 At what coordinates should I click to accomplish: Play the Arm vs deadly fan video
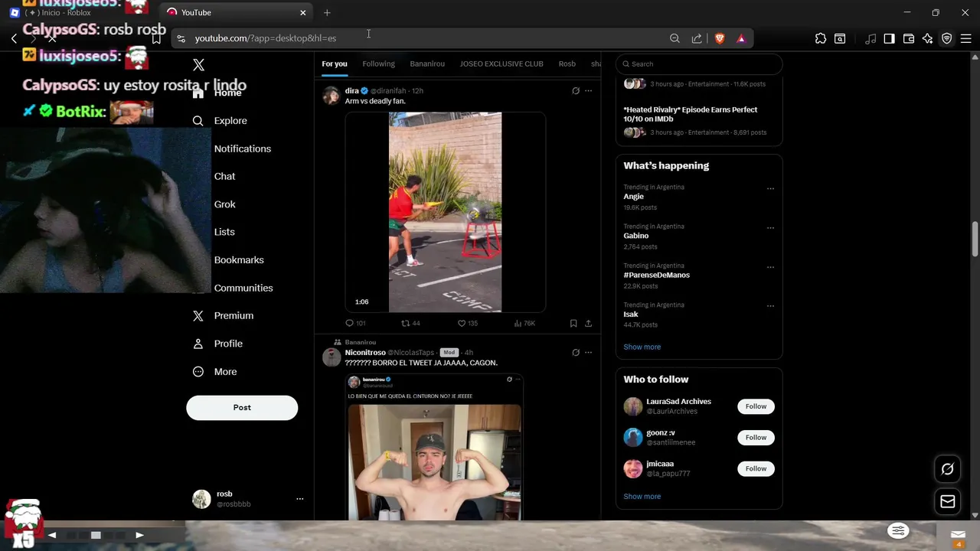pos(446,213)
